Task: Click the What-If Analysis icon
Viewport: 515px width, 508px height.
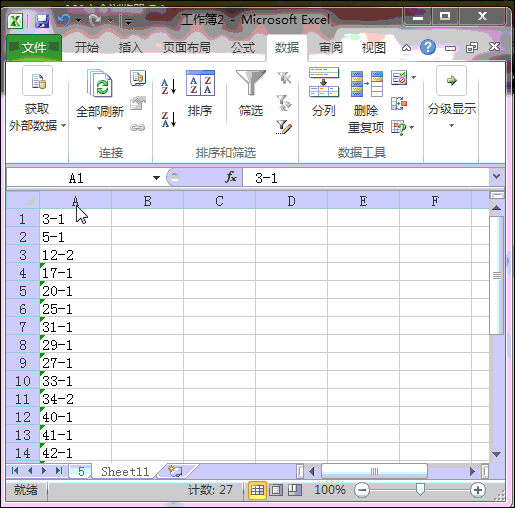Action: (x=398, y=128)
